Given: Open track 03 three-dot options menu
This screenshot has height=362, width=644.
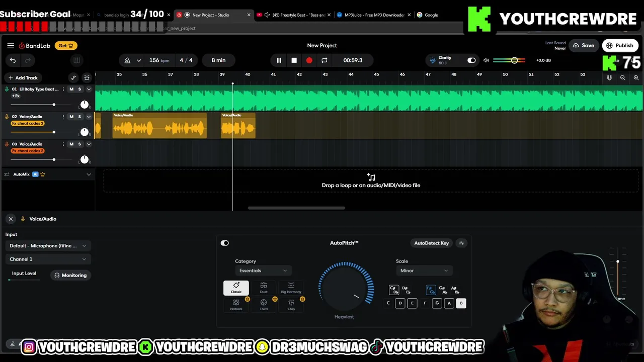Looking at the screenshot, I should 63,144.
